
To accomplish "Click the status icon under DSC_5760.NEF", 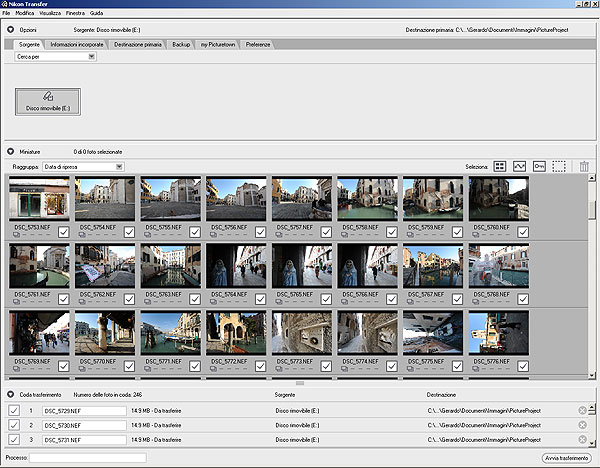I will tap(476, 234).
